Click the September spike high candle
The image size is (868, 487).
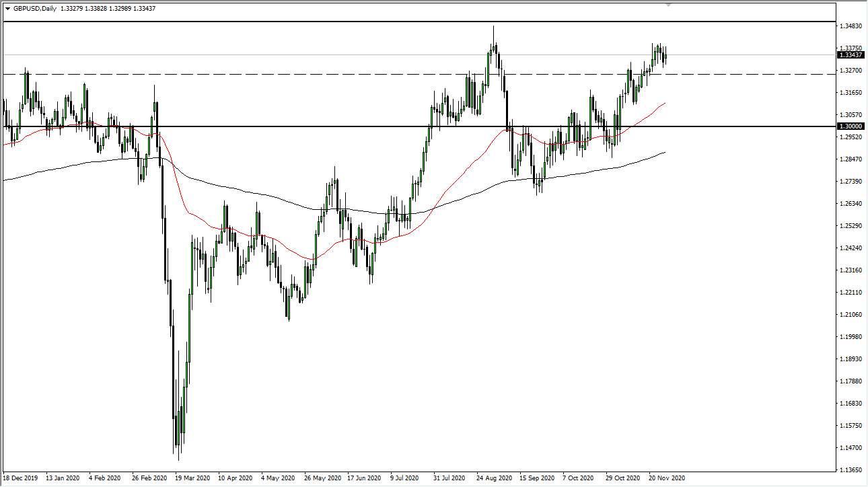click(x=495, y=40)
